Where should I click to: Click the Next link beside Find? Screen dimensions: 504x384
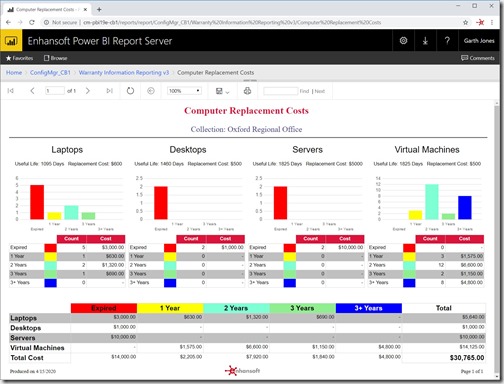pyautogui.click(x=319, y=91)
